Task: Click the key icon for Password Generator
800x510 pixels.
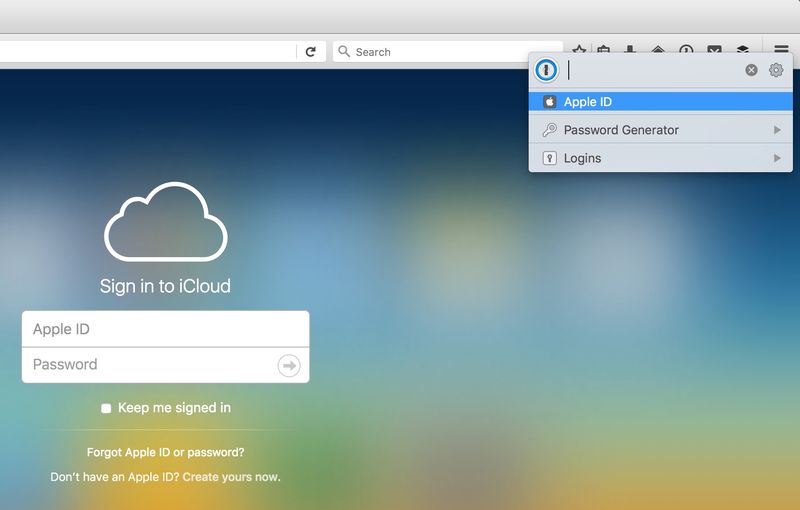Action: click(x=549, y=130)
